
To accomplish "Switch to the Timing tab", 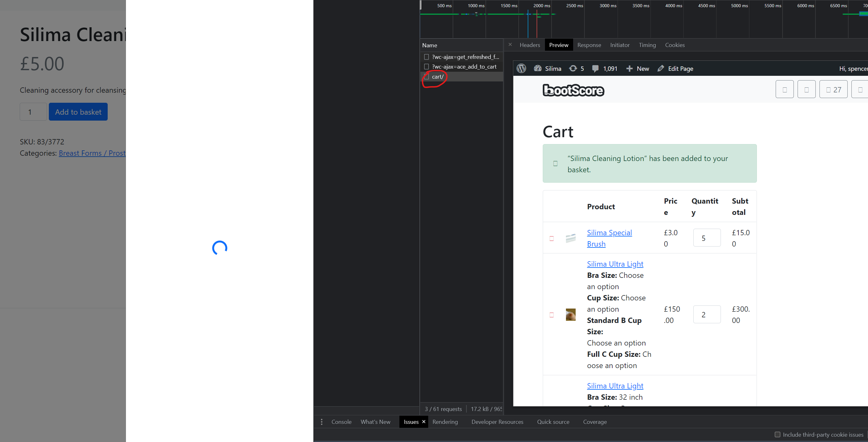I will pos(647,45).
